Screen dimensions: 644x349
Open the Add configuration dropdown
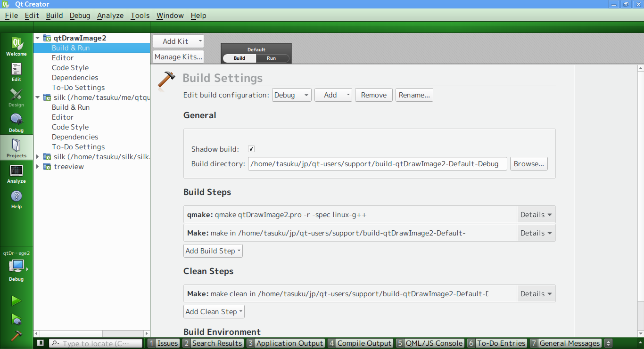(333, 95)
